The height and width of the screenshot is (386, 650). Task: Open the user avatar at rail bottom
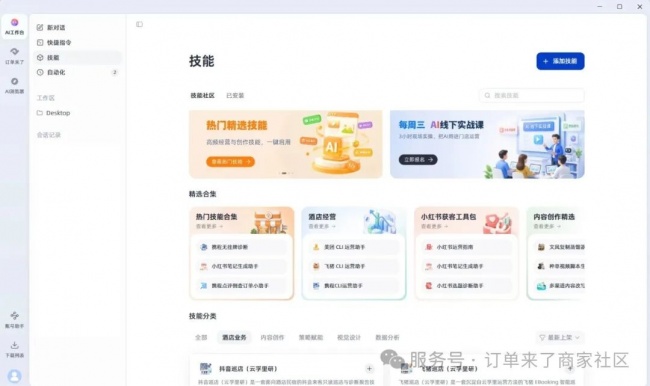(15, 376)
